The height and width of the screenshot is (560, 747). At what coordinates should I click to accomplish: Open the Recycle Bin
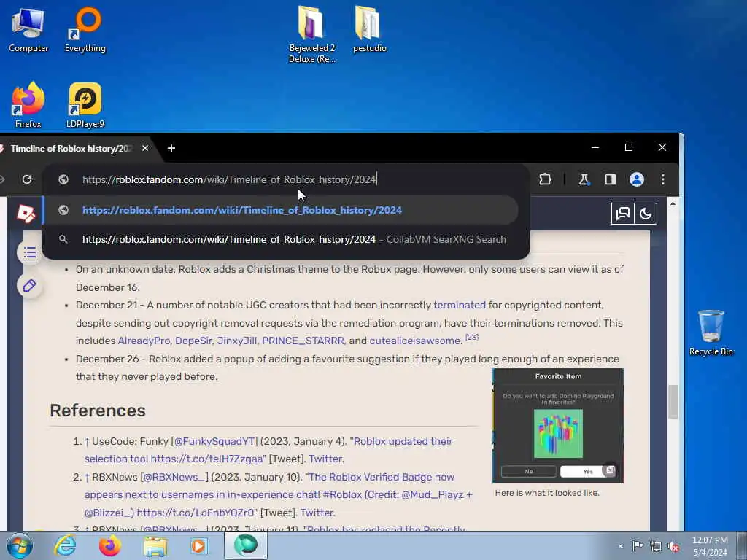click(711, 332)
